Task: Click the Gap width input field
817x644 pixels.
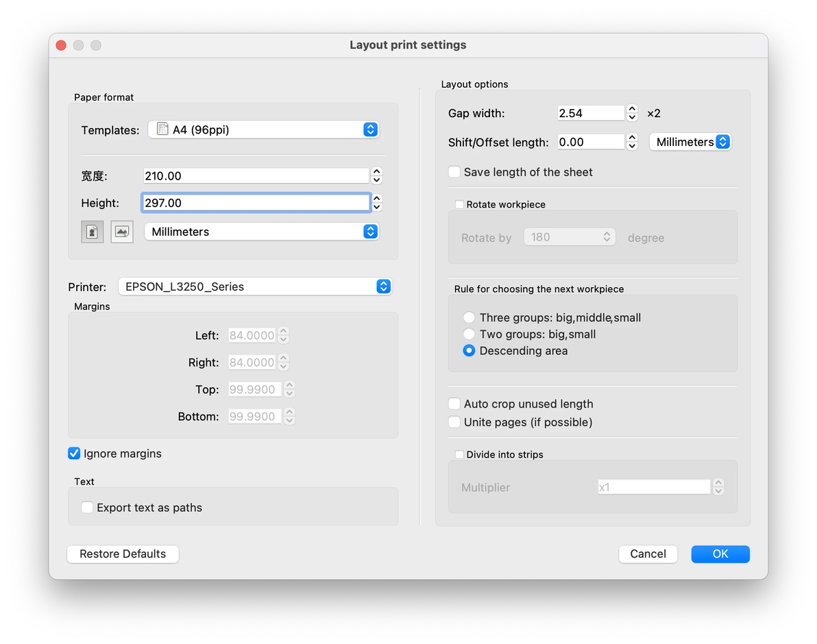Action: (x=590, y=113)
